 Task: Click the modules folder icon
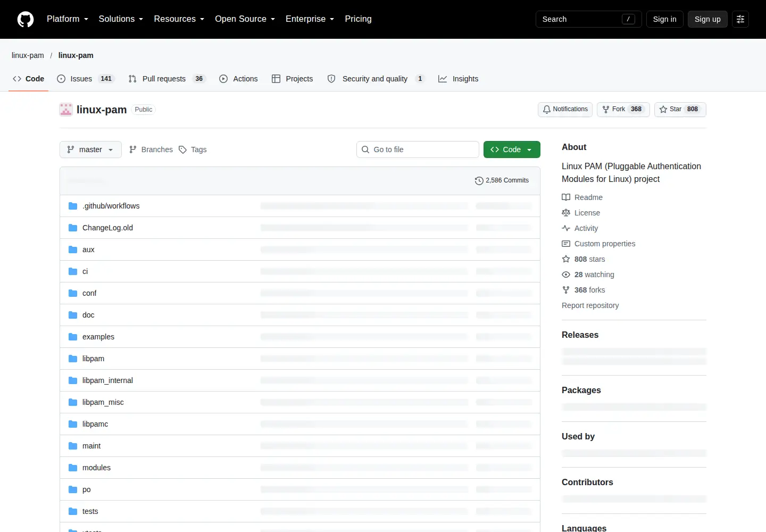[x=73, y=468]
